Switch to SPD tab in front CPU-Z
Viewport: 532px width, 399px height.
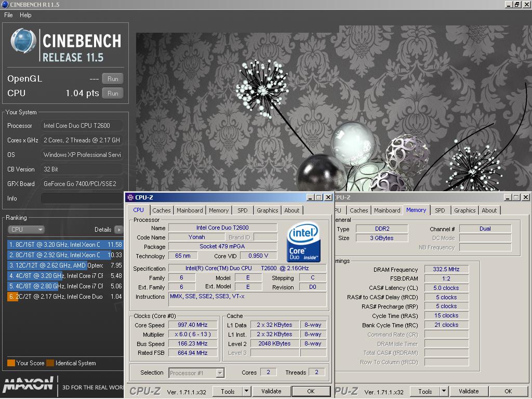(243, 210)
